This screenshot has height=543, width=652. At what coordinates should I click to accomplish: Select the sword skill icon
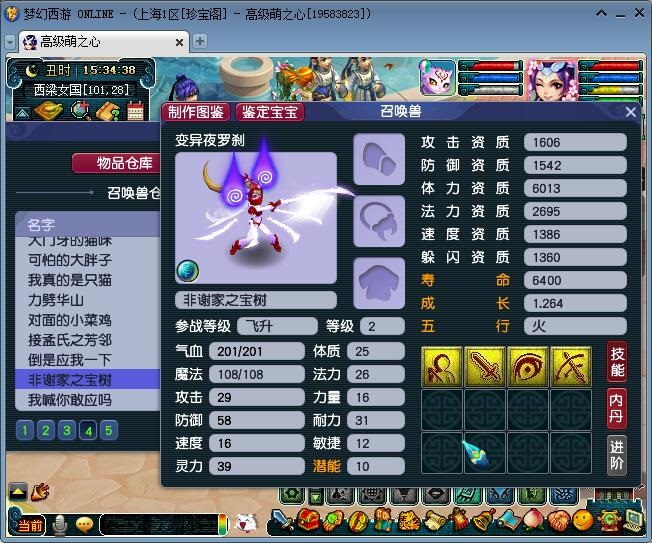tap(485, 367)
